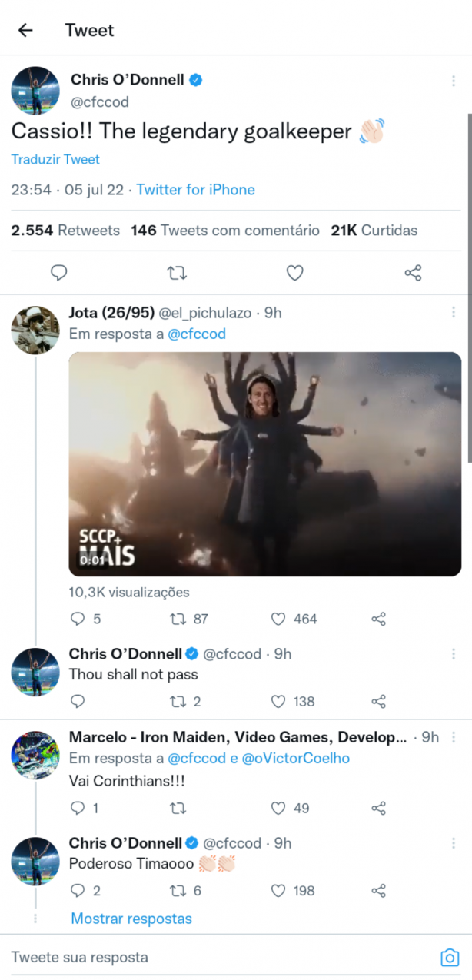Share the main Cassio tweet
Screen dimensions: 472x980
[x=413, y=273]
